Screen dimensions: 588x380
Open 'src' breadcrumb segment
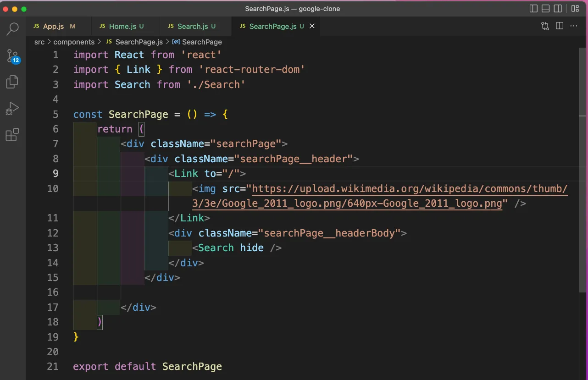[x=39, y=42]
